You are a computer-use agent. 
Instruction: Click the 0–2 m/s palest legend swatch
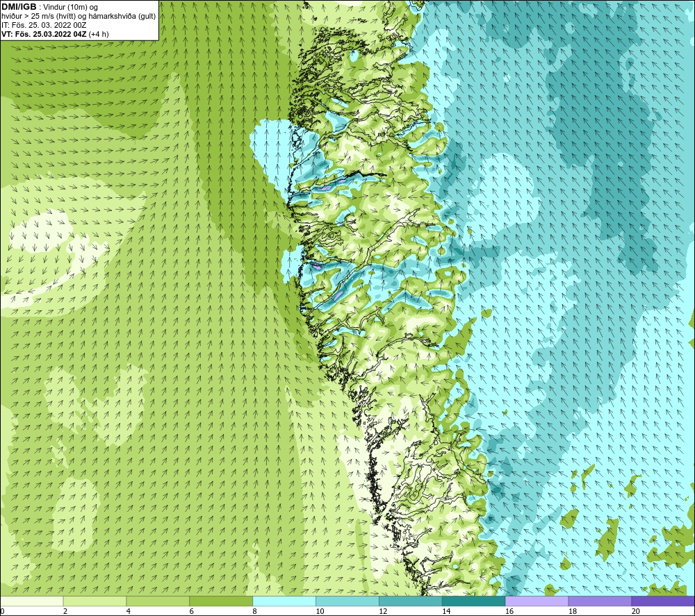pos(31,601)
